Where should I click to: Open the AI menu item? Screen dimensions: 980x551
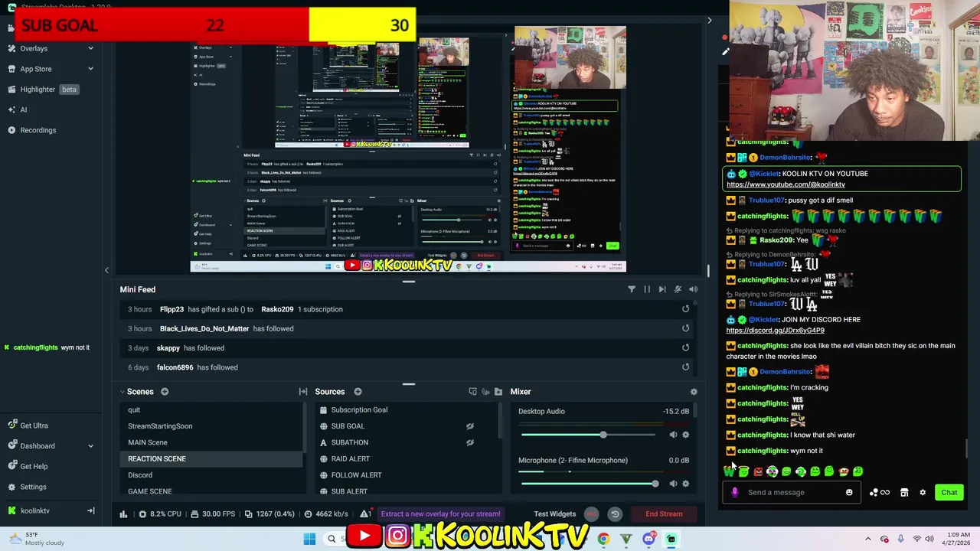pyautogui.click(x=24, y=109)
